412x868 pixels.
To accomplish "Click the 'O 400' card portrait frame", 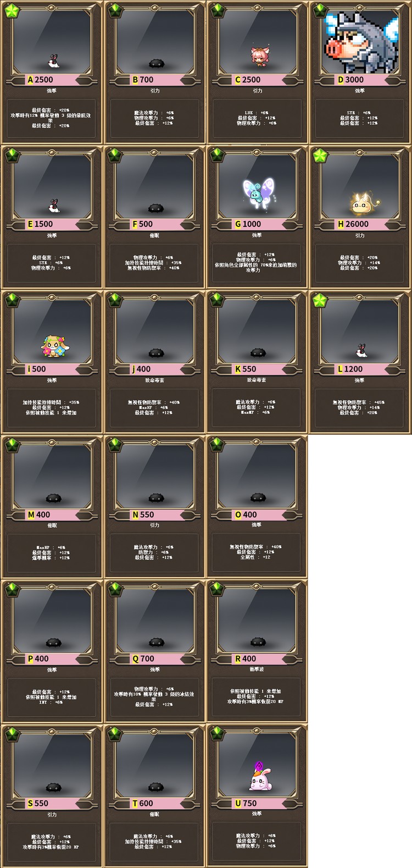I will click(x=257, y=476).
